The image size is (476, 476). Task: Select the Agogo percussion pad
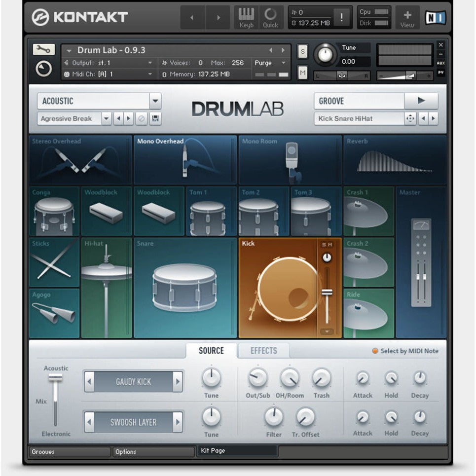(53, 311)
